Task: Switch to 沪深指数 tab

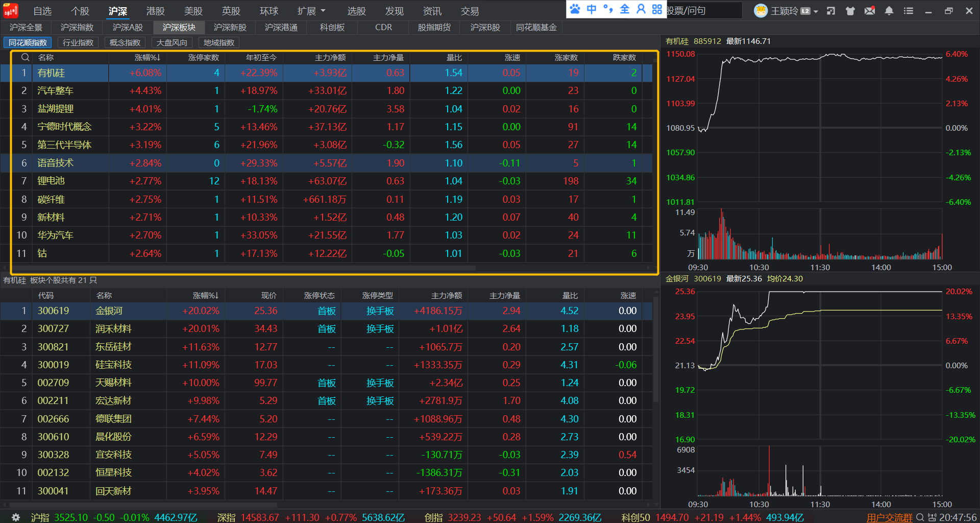Action: (x=77, y=28)
